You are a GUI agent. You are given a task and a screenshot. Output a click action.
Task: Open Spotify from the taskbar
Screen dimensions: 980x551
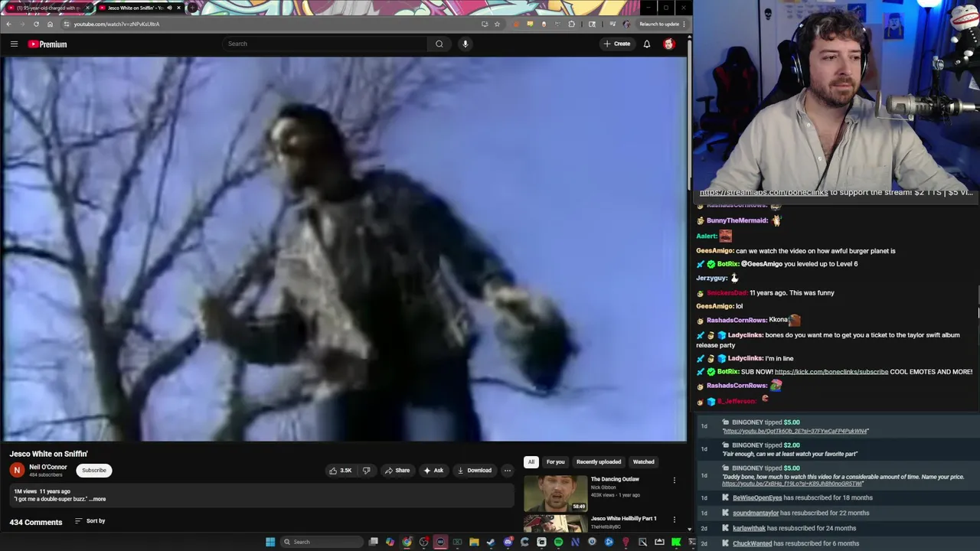tap(558, 542)
